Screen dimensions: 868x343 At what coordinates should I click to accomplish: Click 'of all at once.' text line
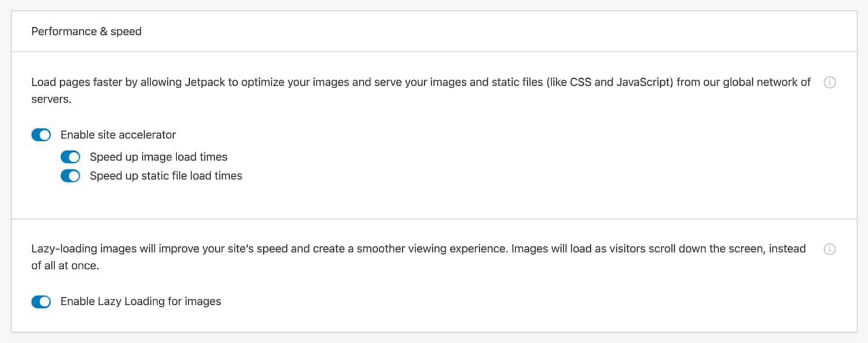coord(65,266)
